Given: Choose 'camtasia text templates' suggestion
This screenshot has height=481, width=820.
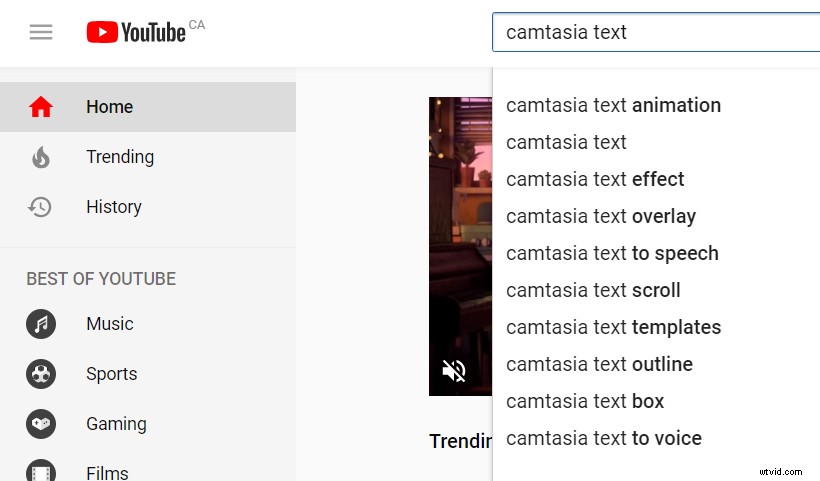Looking at the screenshot, I should coord(613,327).
